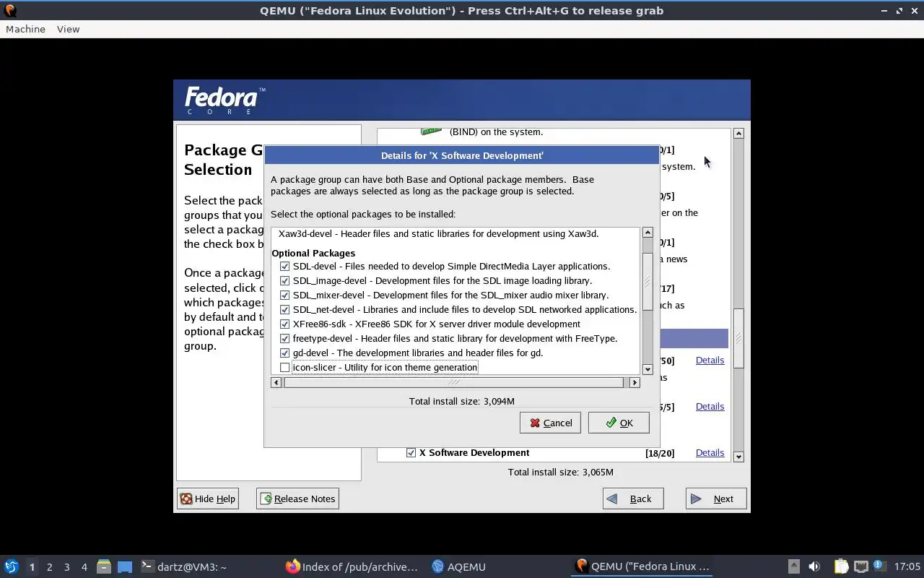Uncheck the freetype-devel package

point(284,338)
